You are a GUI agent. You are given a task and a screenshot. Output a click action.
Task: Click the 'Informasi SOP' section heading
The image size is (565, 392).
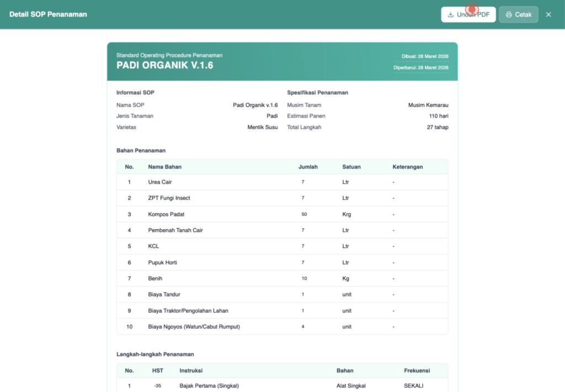coord(135,93)
